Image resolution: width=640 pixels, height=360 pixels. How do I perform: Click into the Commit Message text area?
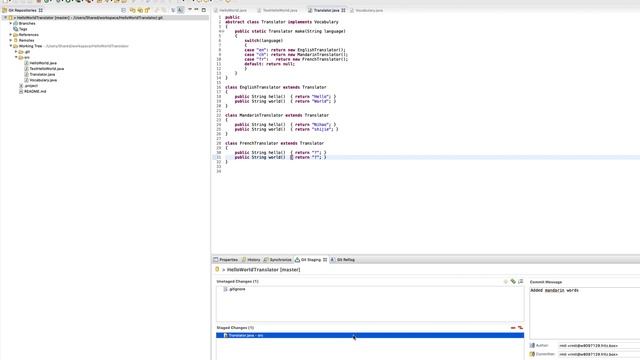[584, 313]
